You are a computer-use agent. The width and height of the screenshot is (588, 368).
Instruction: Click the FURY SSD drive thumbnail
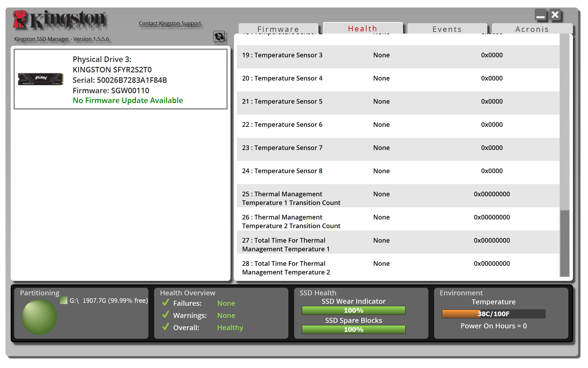click(x=40, y=79)
